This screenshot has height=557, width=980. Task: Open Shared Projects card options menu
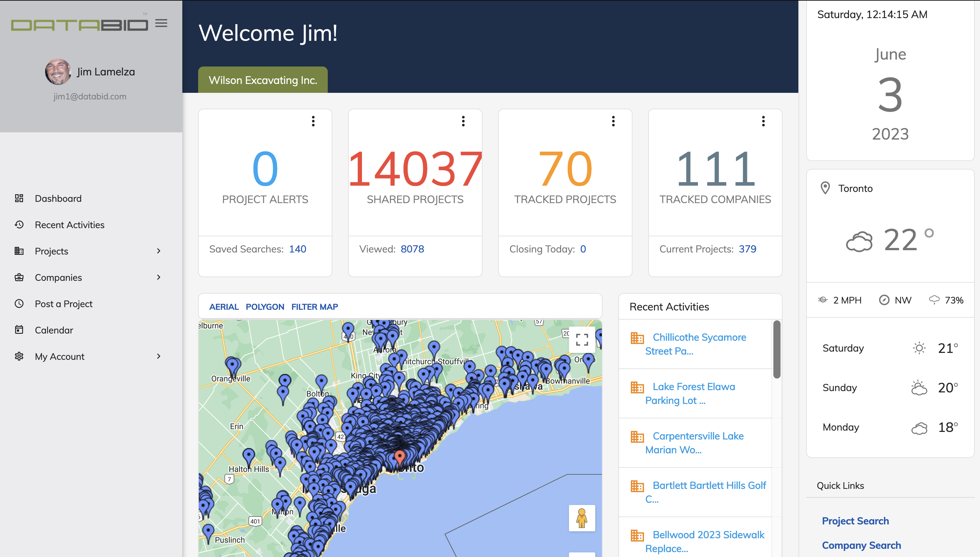(463, 121)
